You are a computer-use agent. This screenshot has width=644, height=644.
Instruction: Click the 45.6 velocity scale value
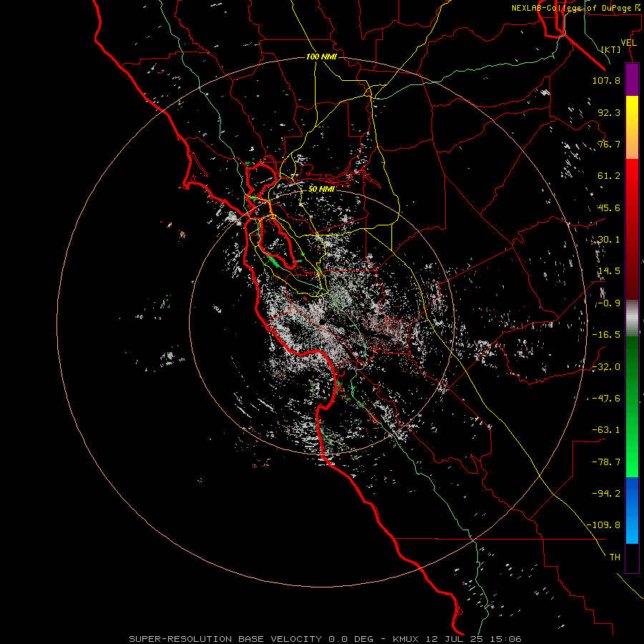(609, 208)
